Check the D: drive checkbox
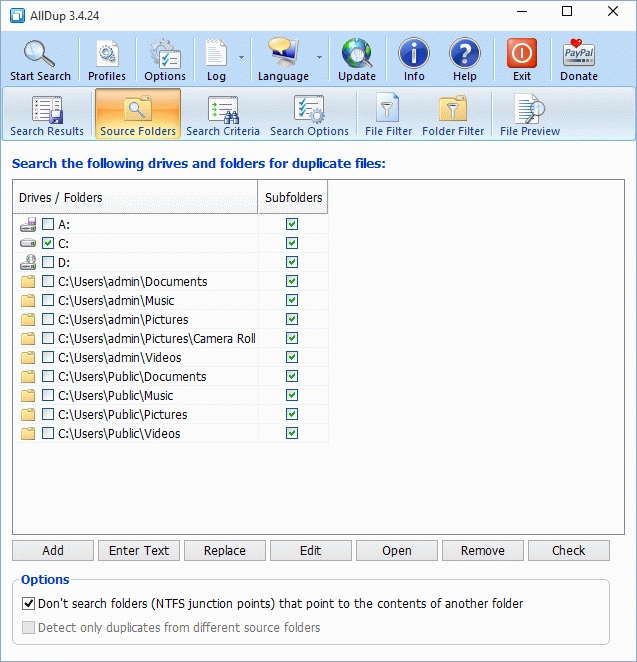 coord(48,262)
